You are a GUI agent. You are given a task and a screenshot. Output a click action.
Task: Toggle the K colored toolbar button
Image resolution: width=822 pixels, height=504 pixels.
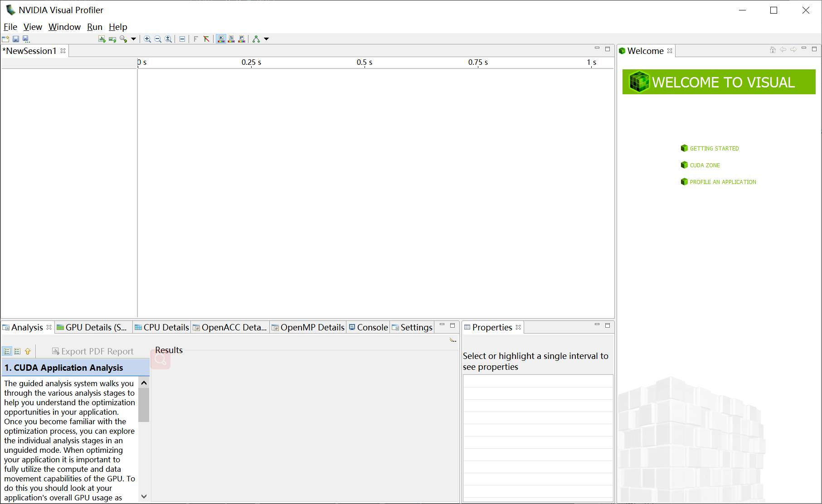[x=221, y=39]
